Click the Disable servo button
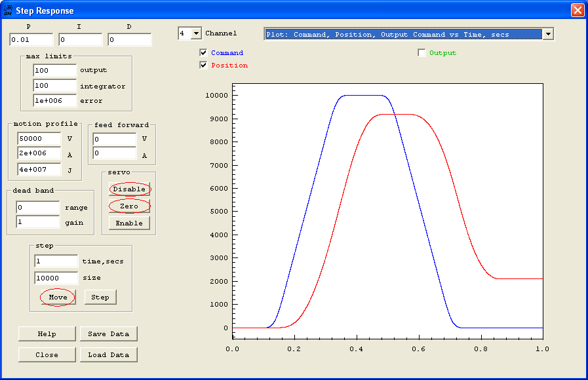This screenshot has height=380, width=588. 129,189
